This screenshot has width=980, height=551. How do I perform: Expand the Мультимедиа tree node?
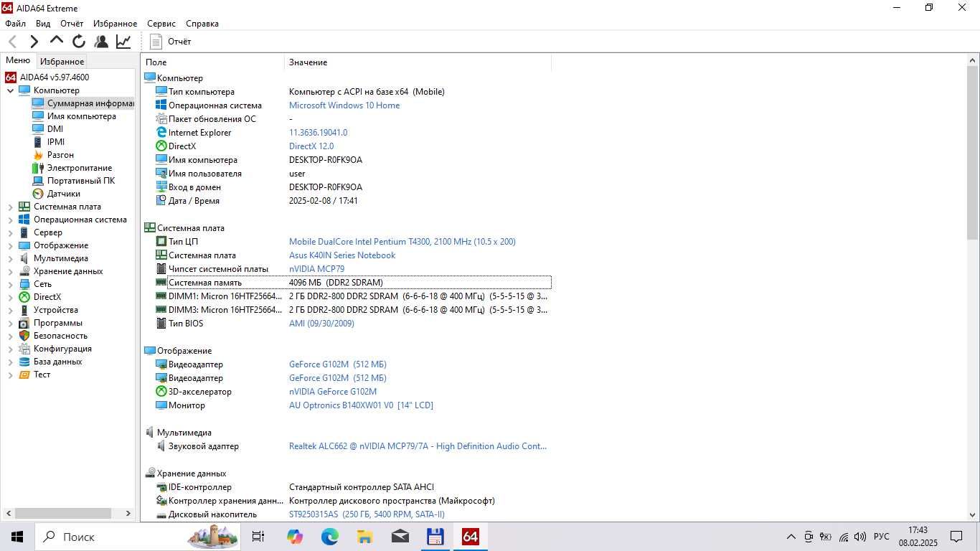(x=10, y=258)
